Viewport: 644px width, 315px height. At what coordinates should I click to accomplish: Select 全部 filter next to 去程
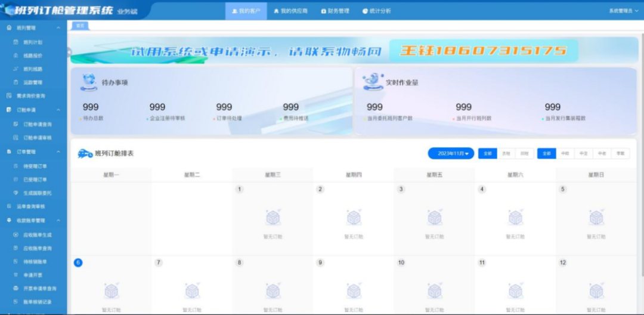pyautogui.click(x=488, y=153)
